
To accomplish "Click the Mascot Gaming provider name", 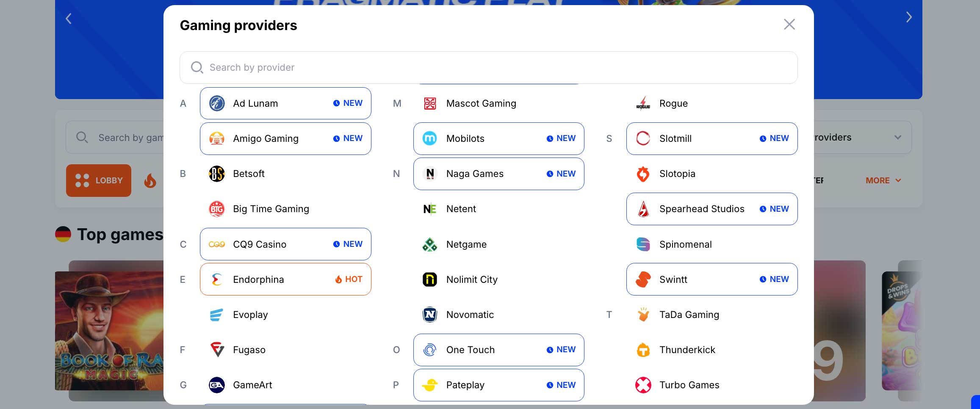I will pyautogui.click(x=481, y=103).
